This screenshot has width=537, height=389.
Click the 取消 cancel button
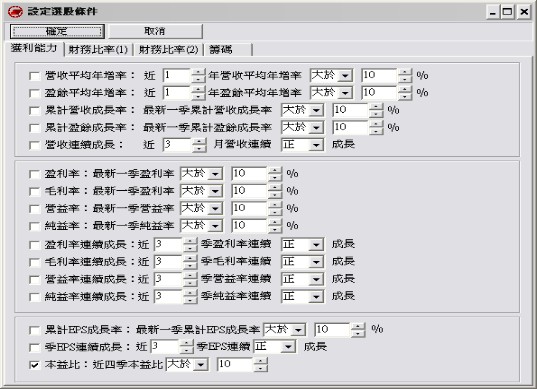tap(155, 32)
